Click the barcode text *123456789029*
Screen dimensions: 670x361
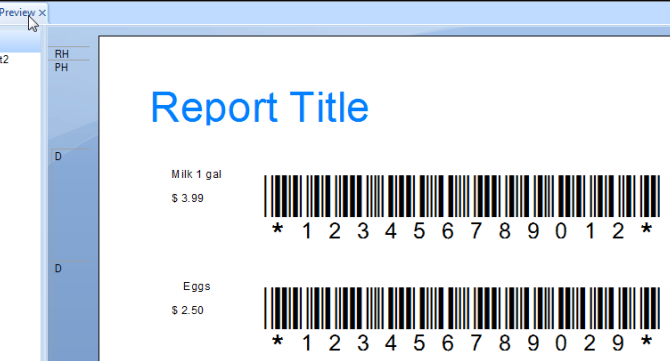[x=462, y=343]
